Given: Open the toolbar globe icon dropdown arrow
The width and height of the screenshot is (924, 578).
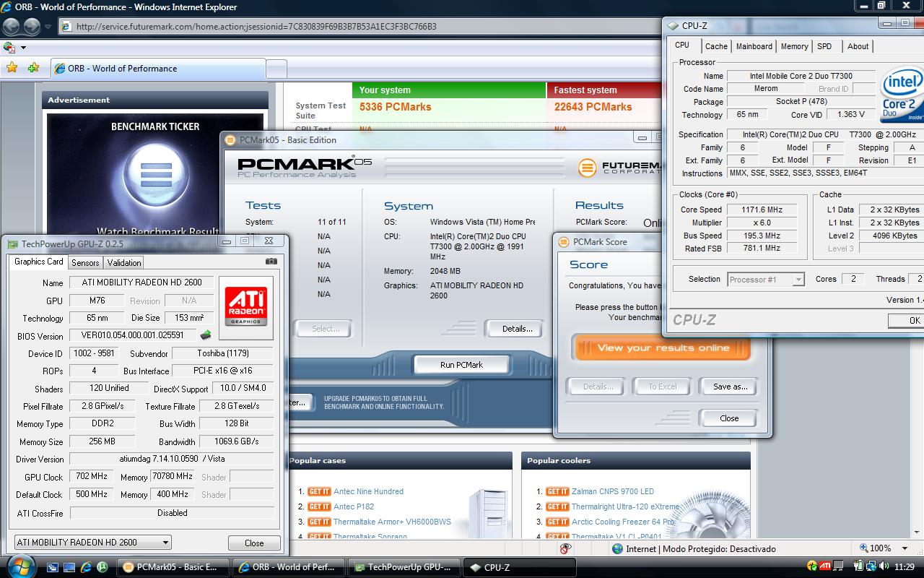Looking at the screenshot, I should [x=23, y=48].
